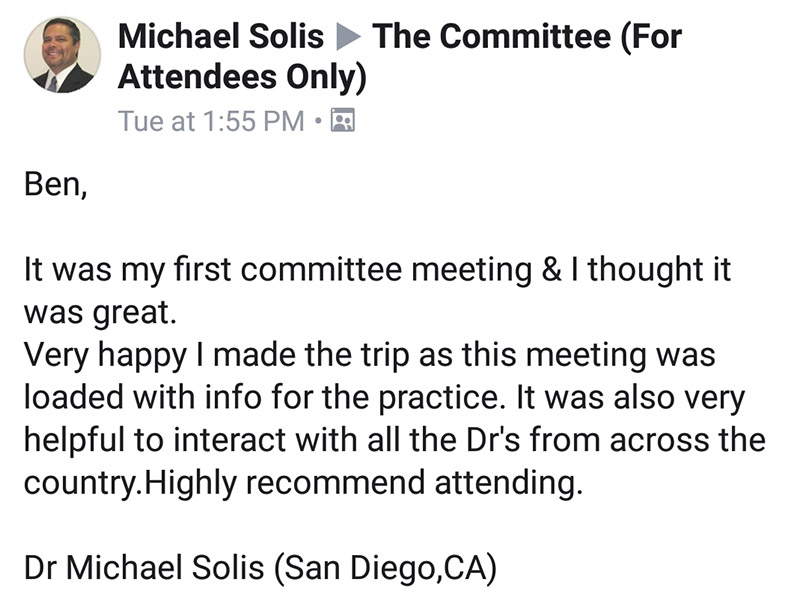This screenshot has height=606, width=800.
Task: Click the line starting 'Very happy I made'
Action: click(x=369, y=355)
